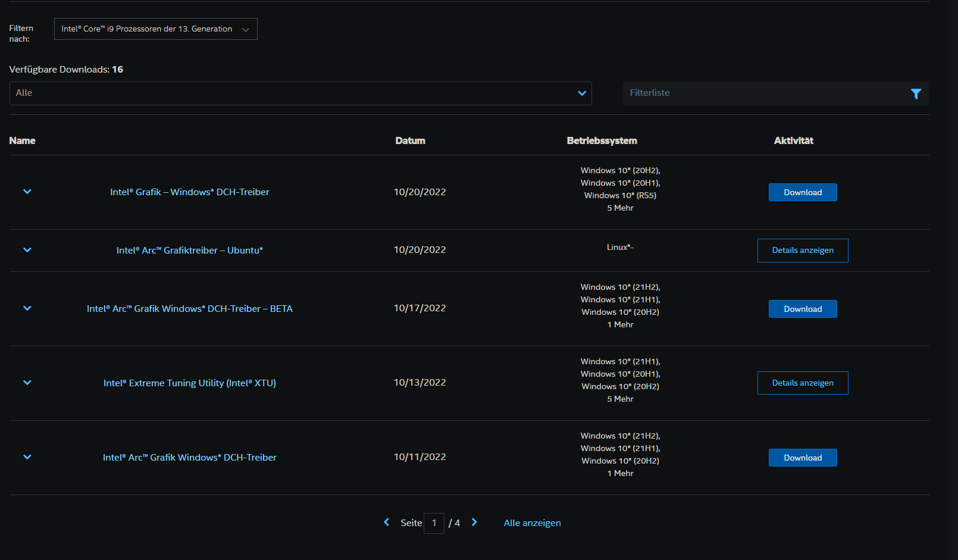Image resolution: width=958 pixels, height=560 pixels.
Task: Expand Intel Grafik Windows DCH-Treiber row
Action: point(27,192)
